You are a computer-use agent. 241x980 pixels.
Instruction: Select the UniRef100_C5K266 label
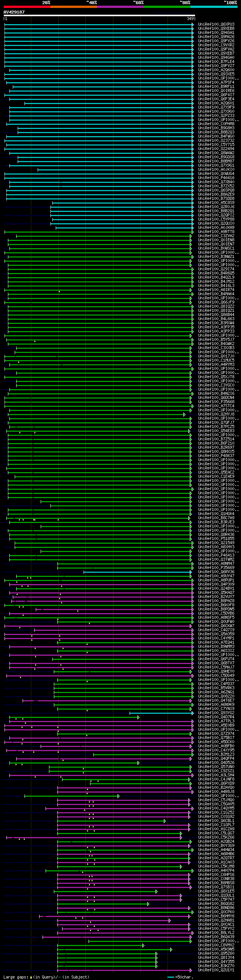(x=216, y=837)
